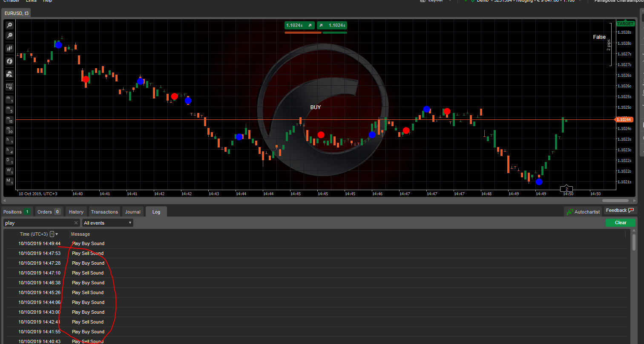The width and height of the screenshot is (644, 344).
Task: Switch to the Transactions tab
Action: [104, 212]
